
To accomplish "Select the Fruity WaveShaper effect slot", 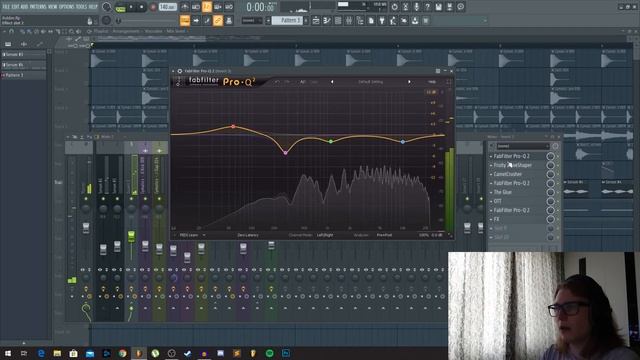I will pyautogui.click(x=513, y=165).
